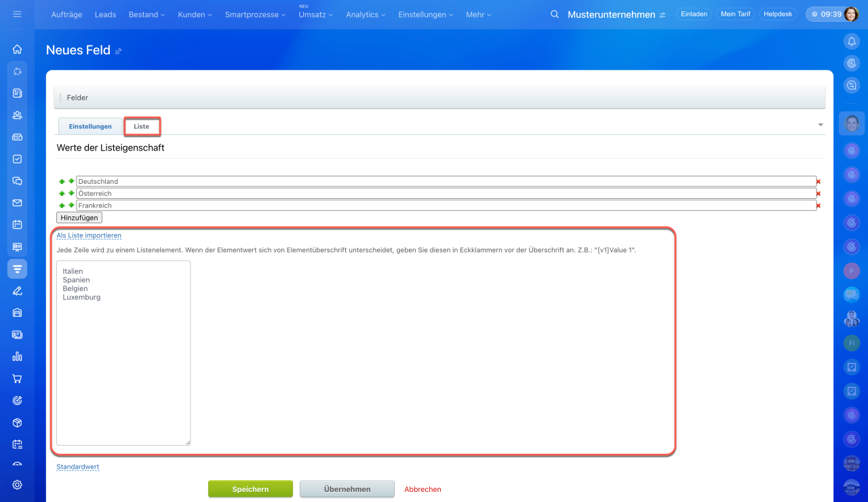Image resolution: width=868 pixels, height=502 pixels.
Task: Open the pink P avatar in right panel
Action: click(x=852, y=271)
